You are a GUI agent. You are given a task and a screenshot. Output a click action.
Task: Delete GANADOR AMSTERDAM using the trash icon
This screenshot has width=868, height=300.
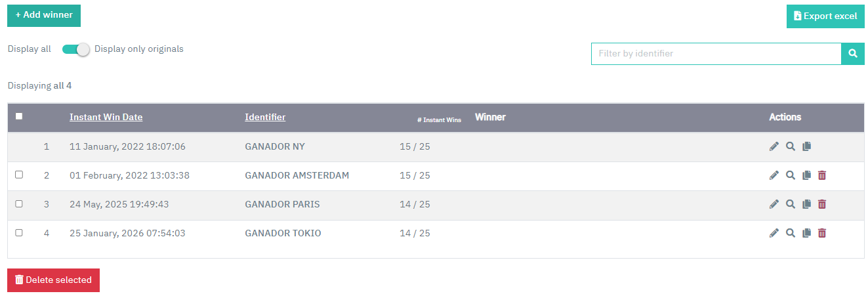(x=822, y=175)
